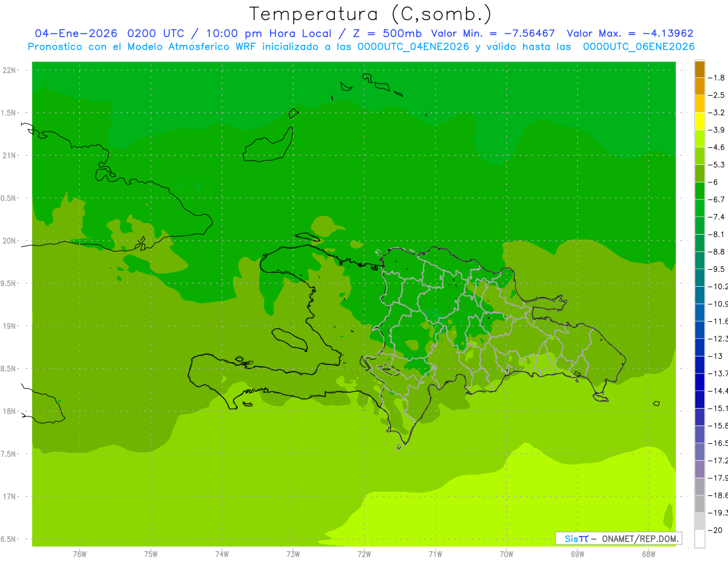Click the title 'Temperatura (C,somb.)'
Screen dimensions: 728x562
pyautogui.click(x=371, y=14)
